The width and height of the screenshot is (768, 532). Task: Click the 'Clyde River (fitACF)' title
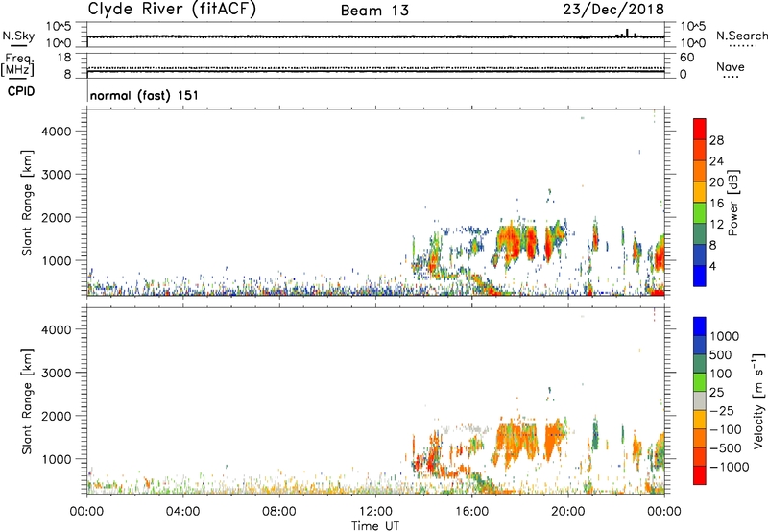172,9
